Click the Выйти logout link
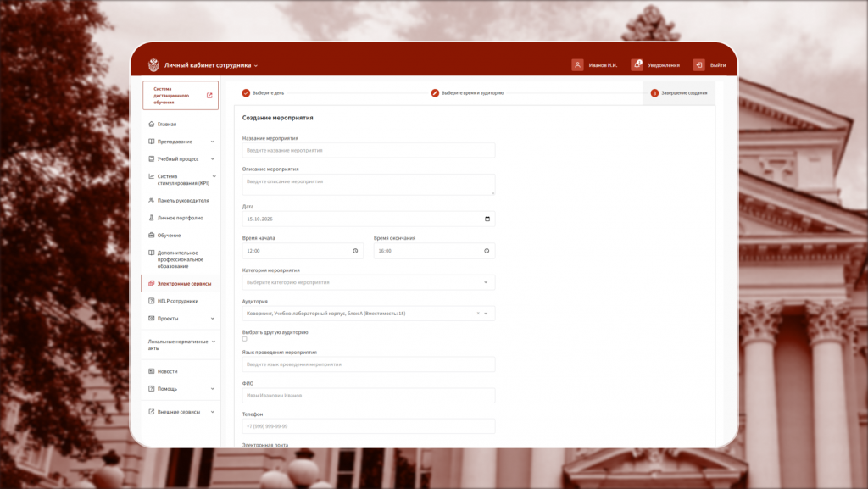The image size is (868, 489). pyautogui.click(x=718, y=65)
